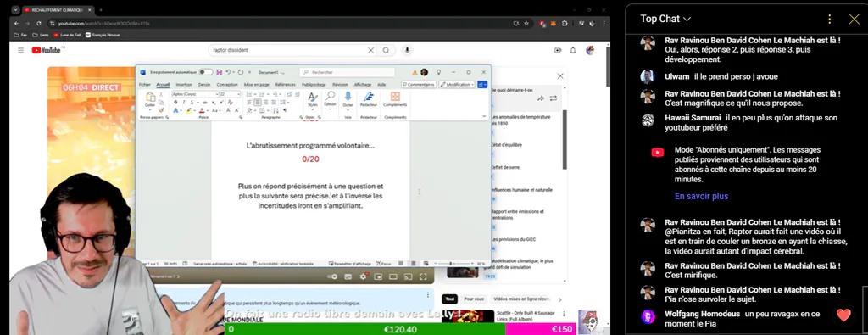The height and width of the screenshot is (335, 868).
Task: Toggle the paragraph marks pilcrow icon
Action: click(285, 111)
